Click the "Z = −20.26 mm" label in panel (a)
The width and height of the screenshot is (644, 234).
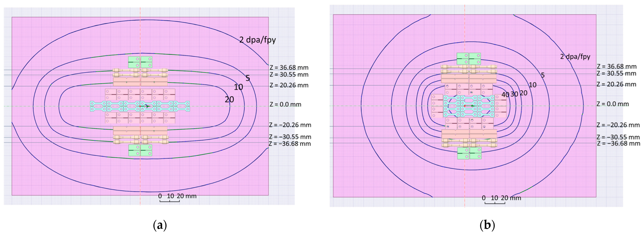pos(290,125)
